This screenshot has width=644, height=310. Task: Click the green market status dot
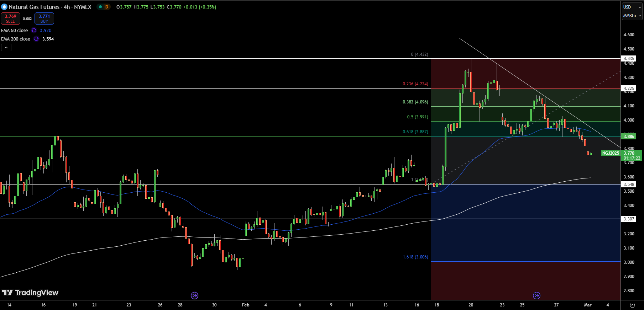coord(100,7)
